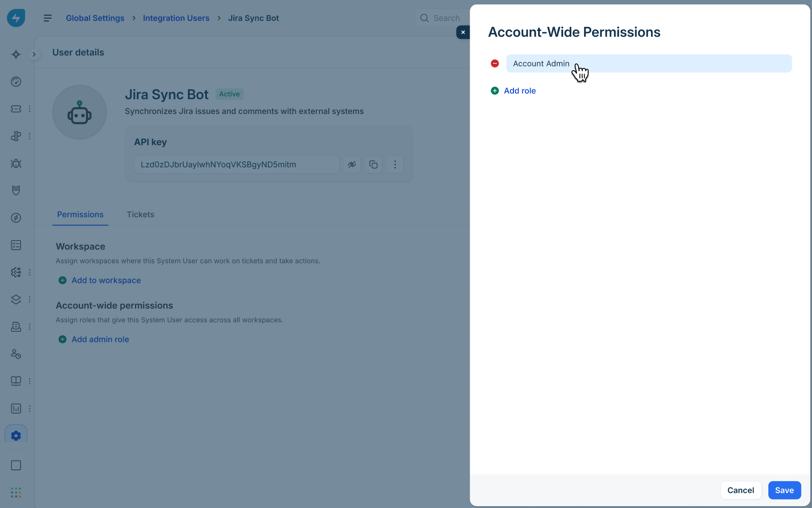Go to Global Settings breadcrumb
Screen dimensions: 812x508
tap(95, 18)
